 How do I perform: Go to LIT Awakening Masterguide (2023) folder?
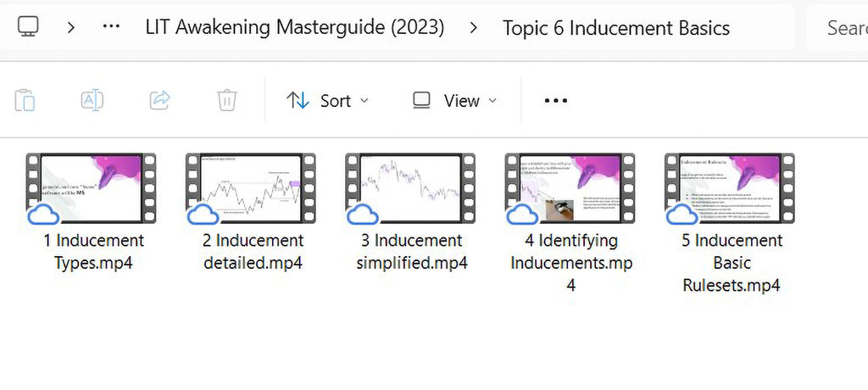pos(294,26)
